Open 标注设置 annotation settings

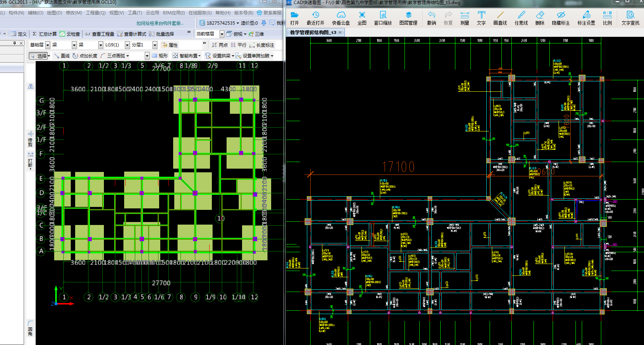point(586,18)
